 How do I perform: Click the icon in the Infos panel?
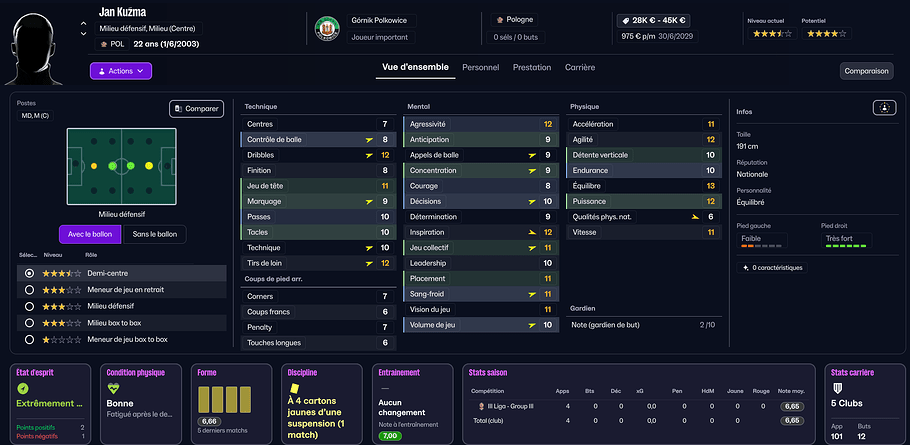[x=883, y=107]
